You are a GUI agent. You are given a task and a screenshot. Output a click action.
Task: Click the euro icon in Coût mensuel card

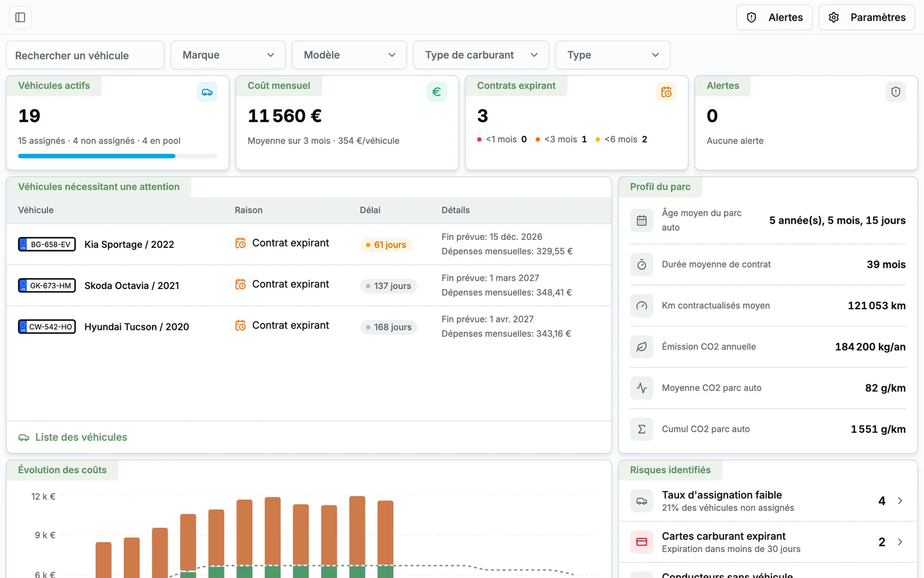(437, 92)
